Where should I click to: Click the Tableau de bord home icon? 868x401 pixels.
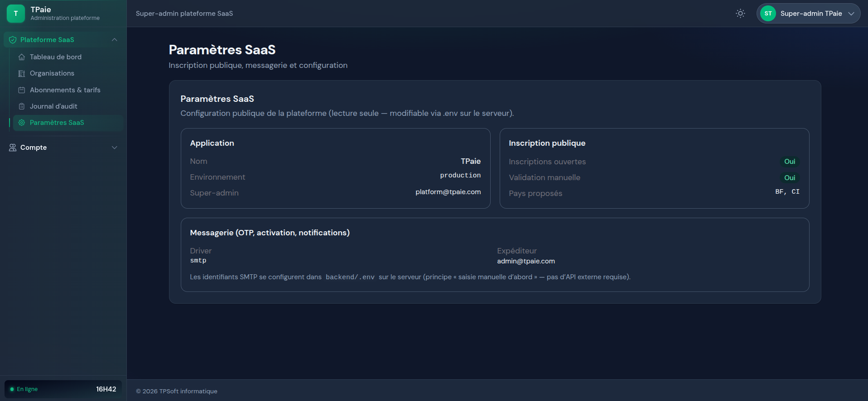tap(21, 57)
